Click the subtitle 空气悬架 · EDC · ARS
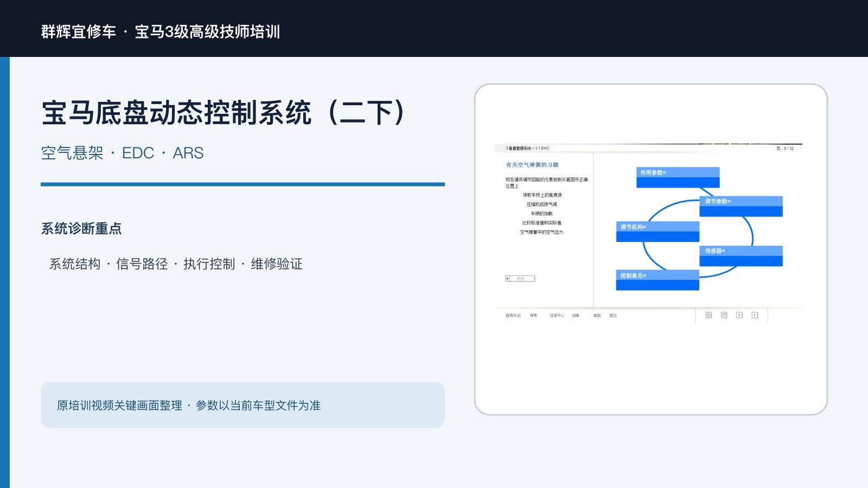868x488 pixels. (x=123, y=153)
